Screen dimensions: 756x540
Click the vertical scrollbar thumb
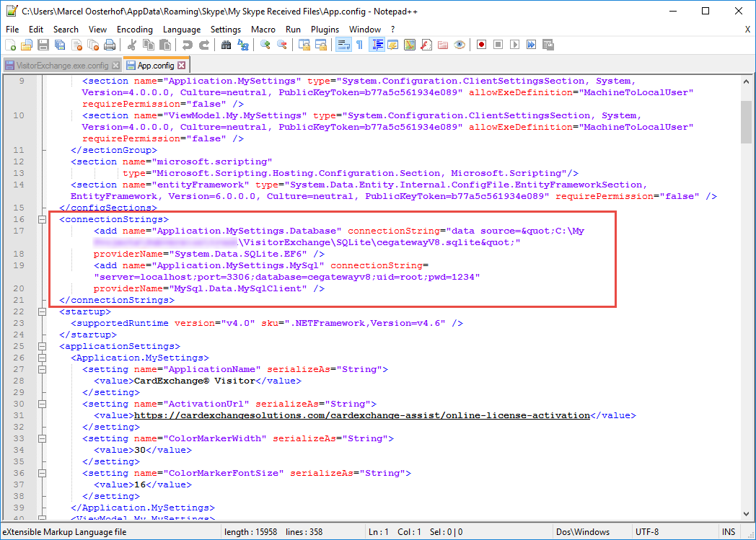(x=746, y=122)
